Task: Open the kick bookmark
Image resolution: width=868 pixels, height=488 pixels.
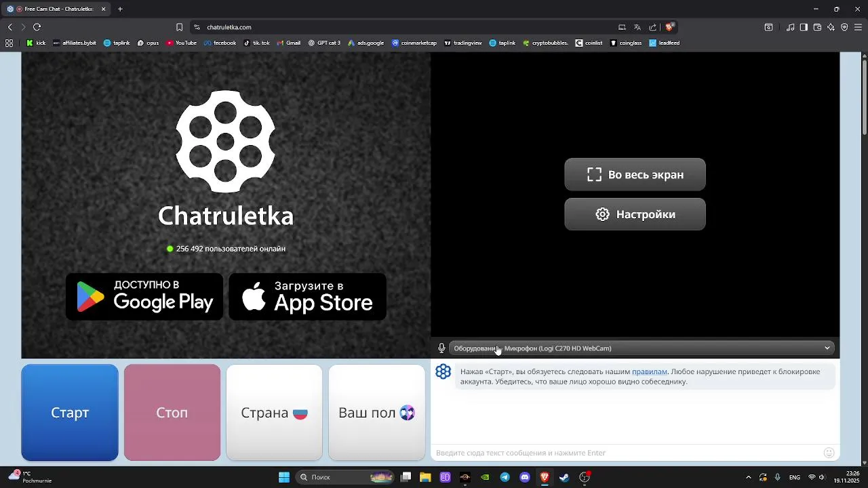Action: tap(37, 43)
